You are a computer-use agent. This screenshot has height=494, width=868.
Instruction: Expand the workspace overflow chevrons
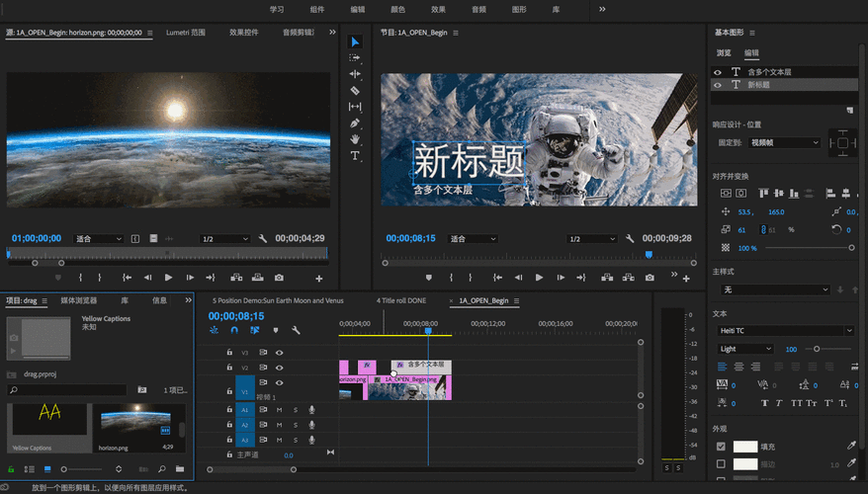click(x=602, y=9)
